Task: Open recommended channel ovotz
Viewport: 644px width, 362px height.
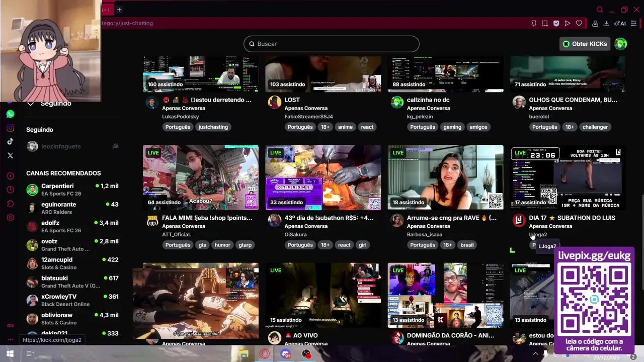Action: [x=72, y=245]
